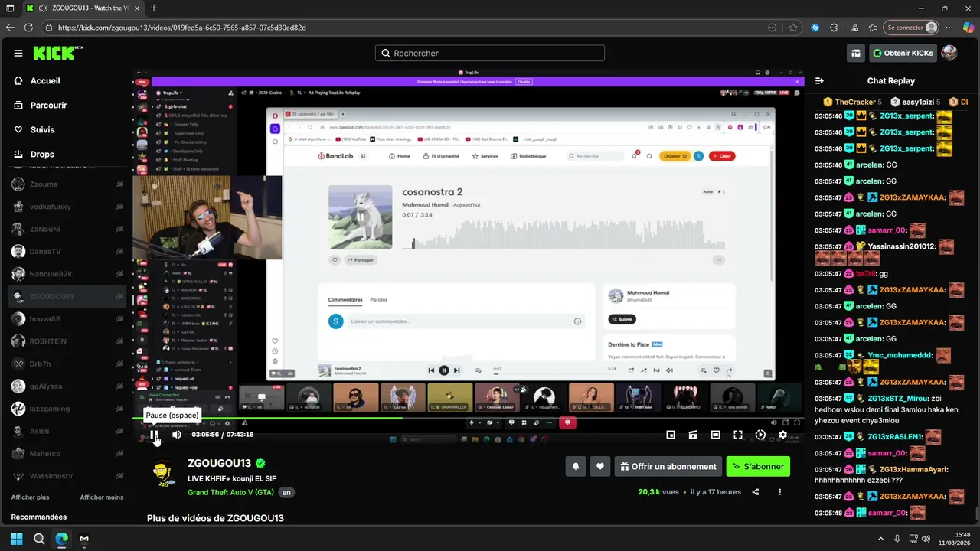Open the Kick hamburger menu
980x551 pixels.
[18, 53]
